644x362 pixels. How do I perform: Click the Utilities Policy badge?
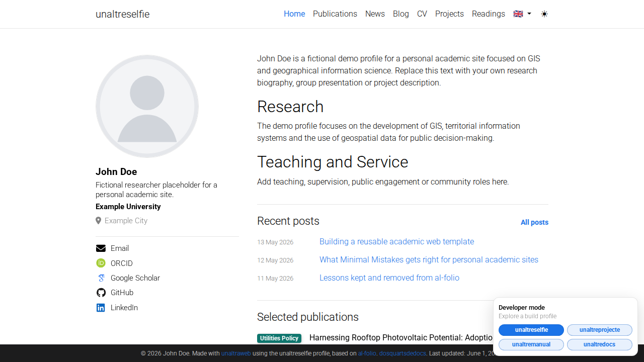pos(279,338)
